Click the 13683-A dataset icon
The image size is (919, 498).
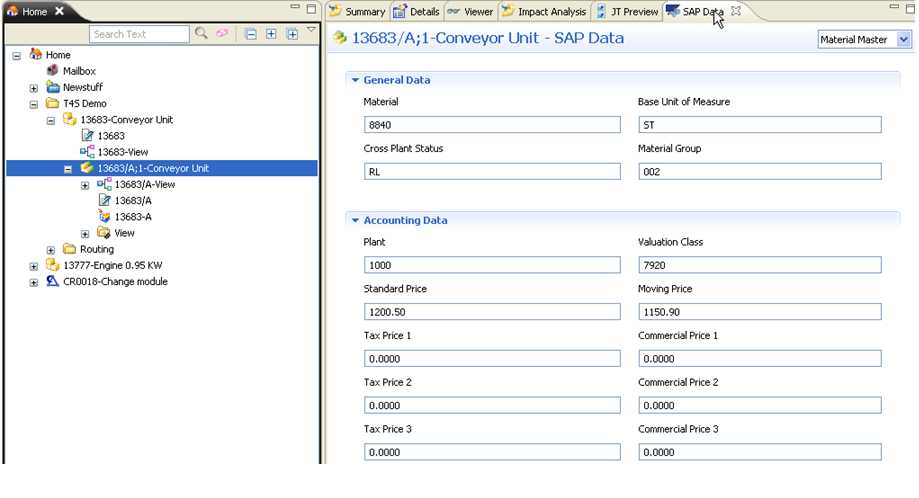[x=105, y=217]
